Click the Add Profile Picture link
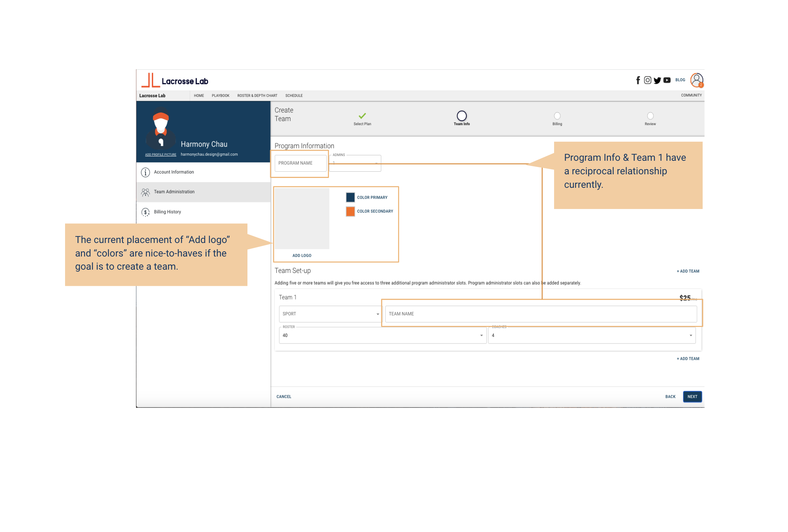788x532 pixels. pos(160,155)
